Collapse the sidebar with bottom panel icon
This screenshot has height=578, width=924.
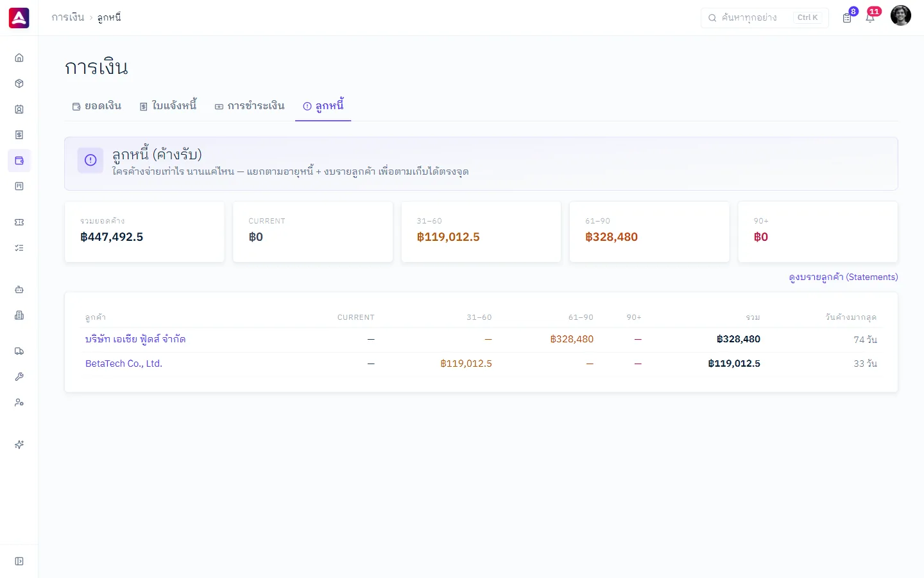(x=19, y=561)
